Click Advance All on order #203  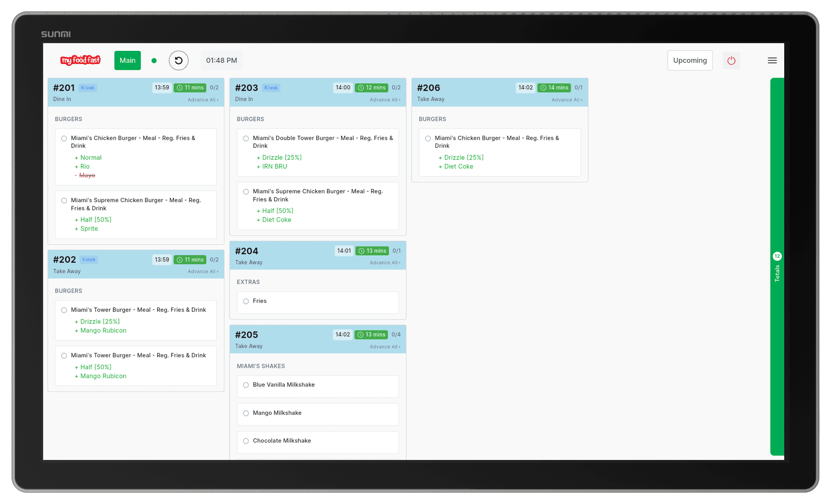click(x=385, y=100)
